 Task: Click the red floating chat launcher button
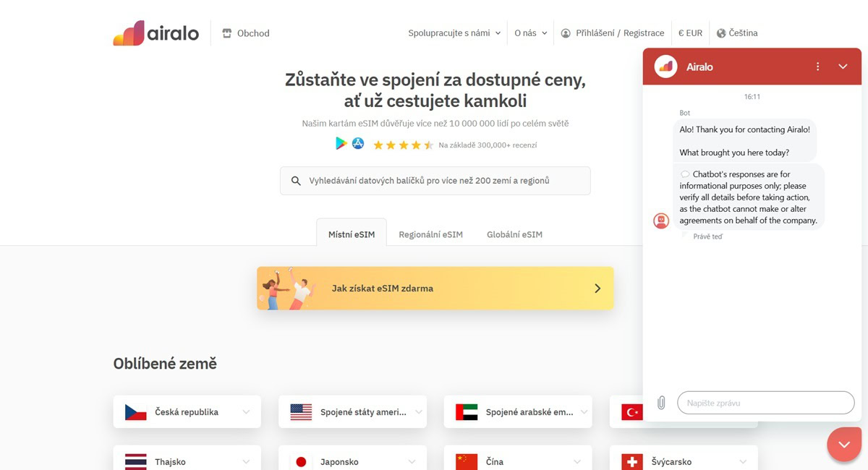coord(844,444)
